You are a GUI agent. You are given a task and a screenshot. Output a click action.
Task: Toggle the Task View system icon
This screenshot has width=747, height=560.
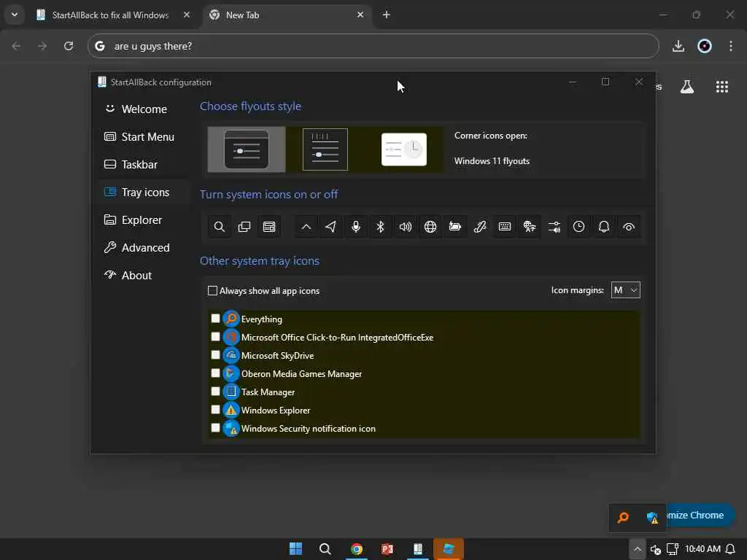[x=244, y=227]
